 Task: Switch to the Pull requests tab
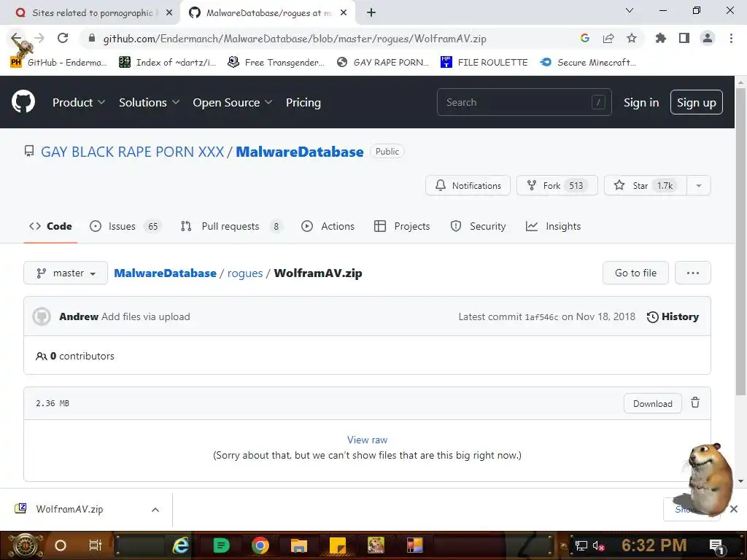pos(231,226)
